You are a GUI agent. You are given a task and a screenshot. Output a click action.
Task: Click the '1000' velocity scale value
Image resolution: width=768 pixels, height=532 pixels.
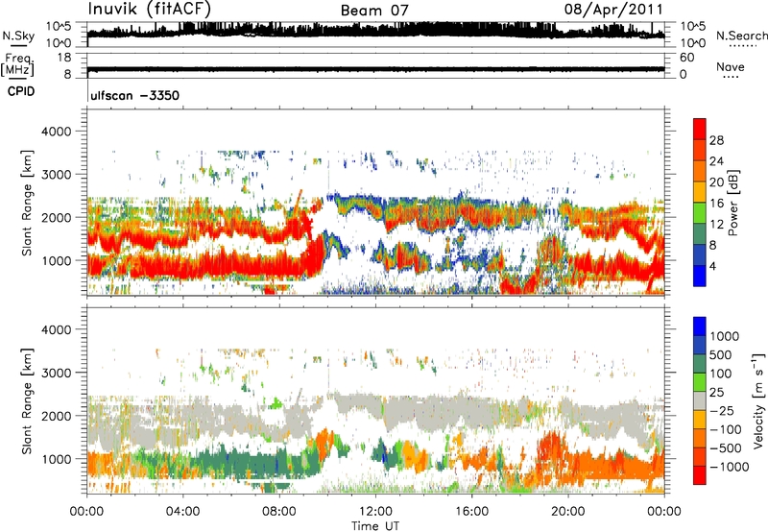coord(725,336)
